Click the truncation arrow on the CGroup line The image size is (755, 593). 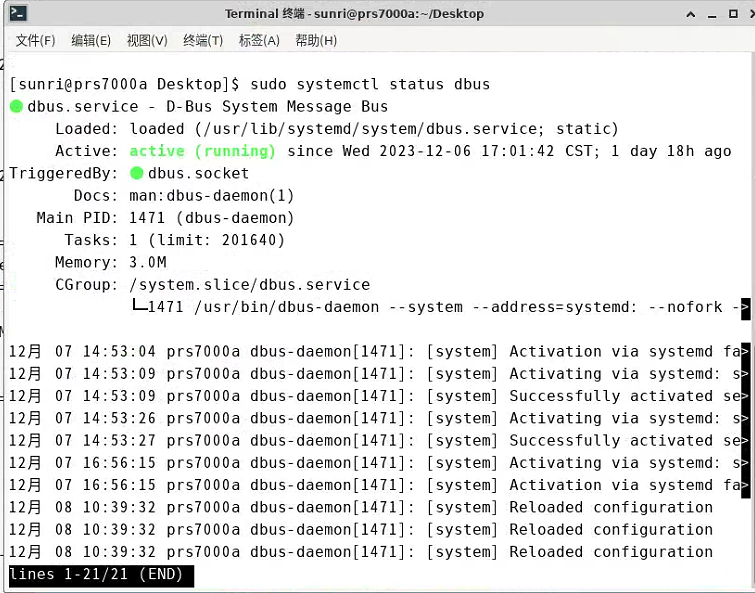coord(744,308)
